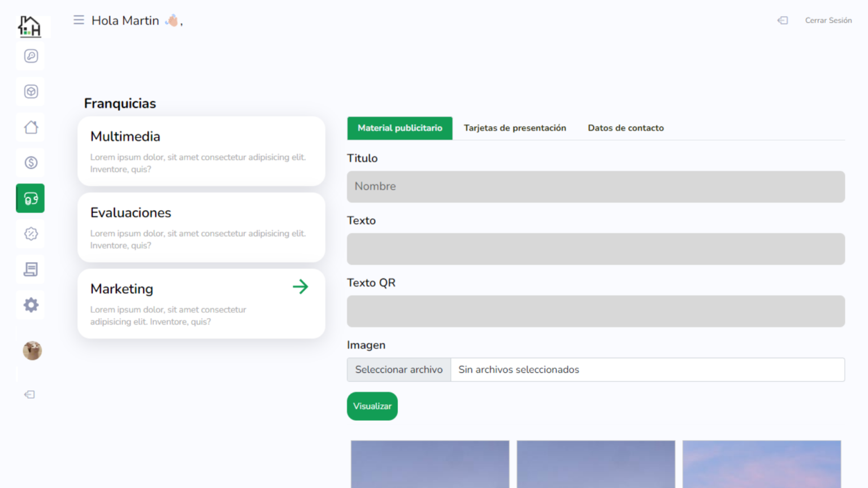The width and height of the screenshot is (868, 488).
Task: Toggle the hamburger menu next to greeting
Action: [x=79, y=20]
